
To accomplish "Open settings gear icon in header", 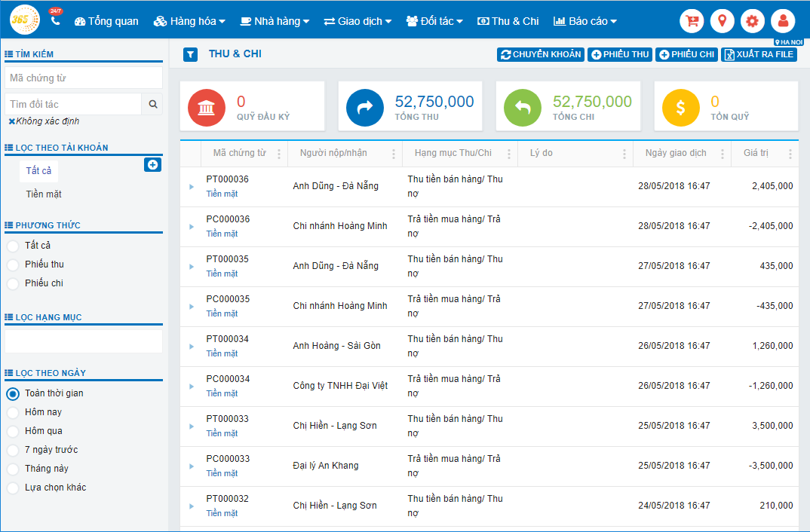I will click(x=752, y=21).
